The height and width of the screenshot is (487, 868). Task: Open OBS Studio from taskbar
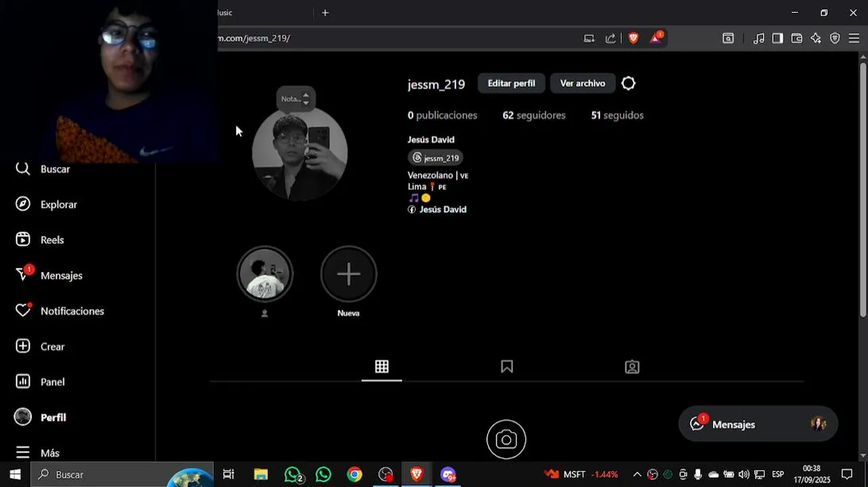coord(385,474)
